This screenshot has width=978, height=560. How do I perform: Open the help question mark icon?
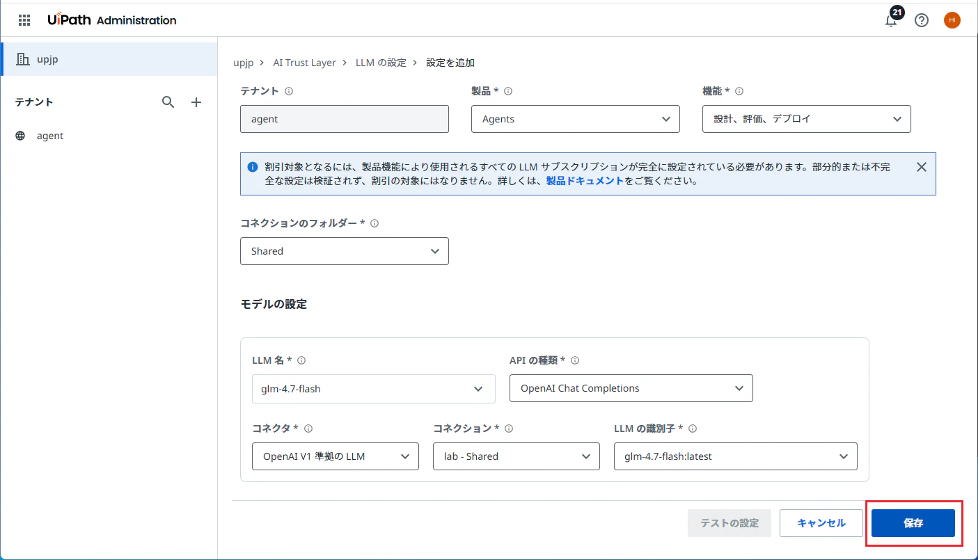click(922, 20)
